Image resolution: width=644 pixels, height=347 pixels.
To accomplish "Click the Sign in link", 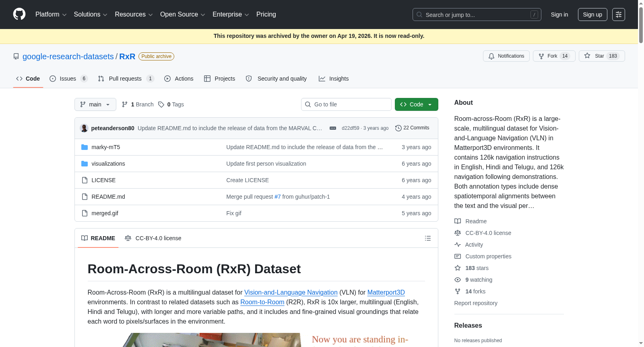I will tap(559, 15).
